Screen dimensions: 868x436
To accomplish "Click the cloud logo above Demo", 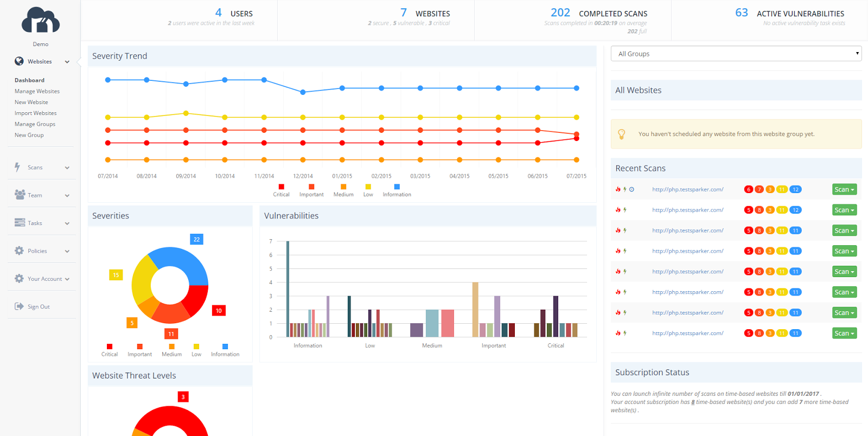I will pos(41,21).
